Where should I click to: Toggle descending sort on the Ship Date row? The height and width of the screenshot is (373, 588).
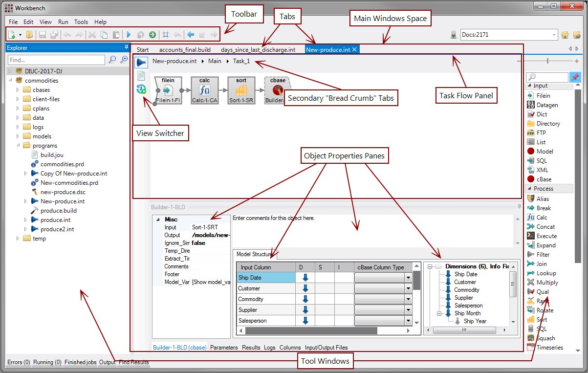305,277
